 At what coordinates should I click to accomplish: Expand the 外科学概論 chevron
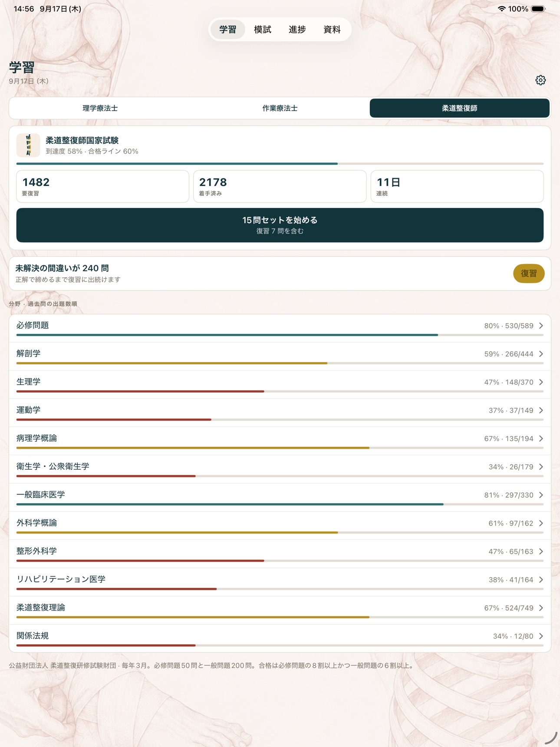[541, 523]
